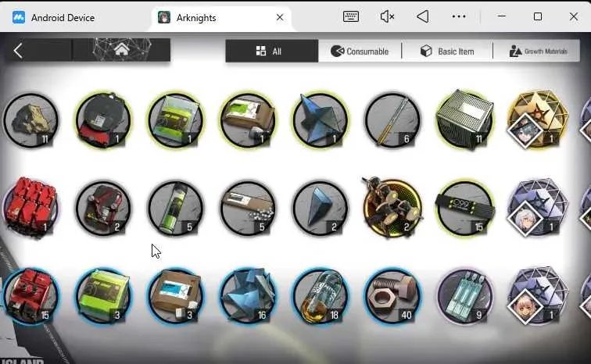The height and width of the screenshot is (364, 591).
Task: Select the brown package with green label
Action: (248, 120)
